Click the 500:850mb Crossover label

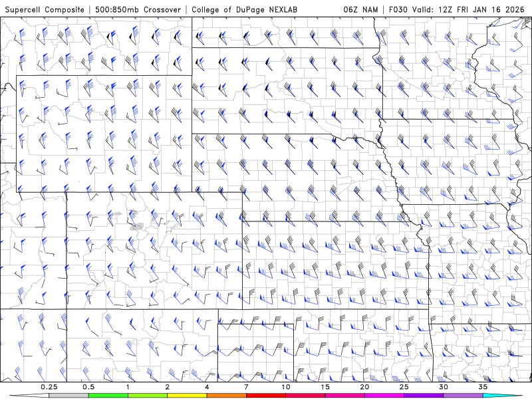pyautogui.click(x=138, y=9)
